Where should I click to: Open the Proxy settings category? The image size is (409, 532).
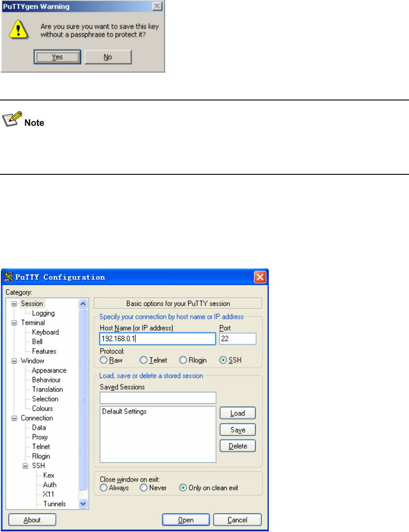pos(40,437)
